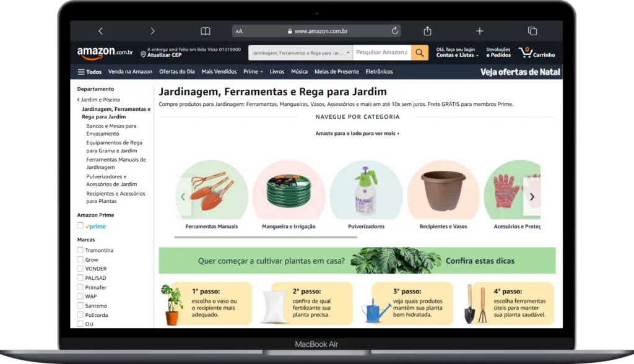634x364 pixels.
Task: Open Música nav item
Action: click(x=299, y=72)
